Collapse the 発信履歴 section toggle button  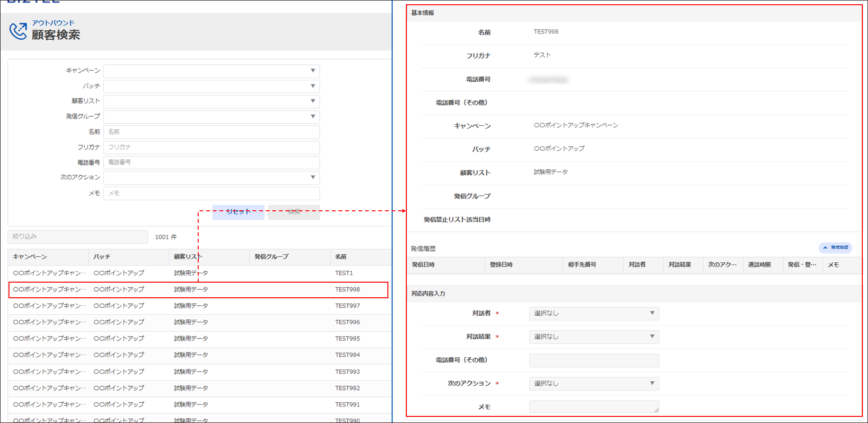point(835,248)
